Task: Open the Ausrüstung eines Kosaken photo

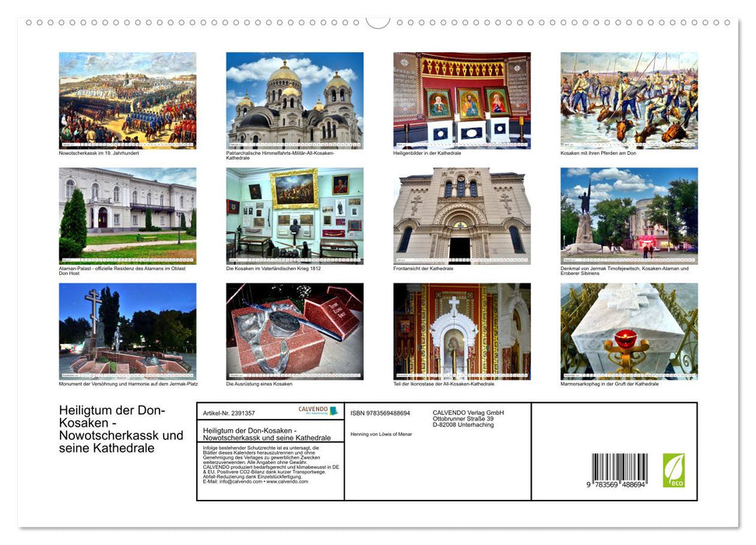Action: (x=294, y=332)
